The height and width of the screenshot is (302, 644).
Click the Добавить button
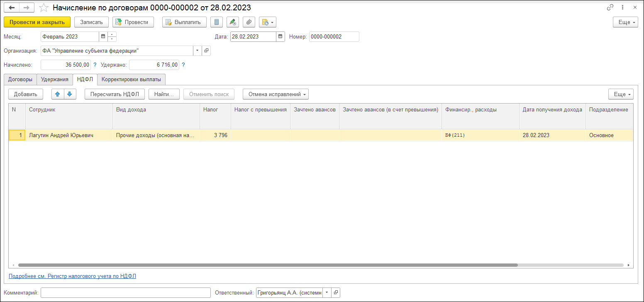coord(26,94)
